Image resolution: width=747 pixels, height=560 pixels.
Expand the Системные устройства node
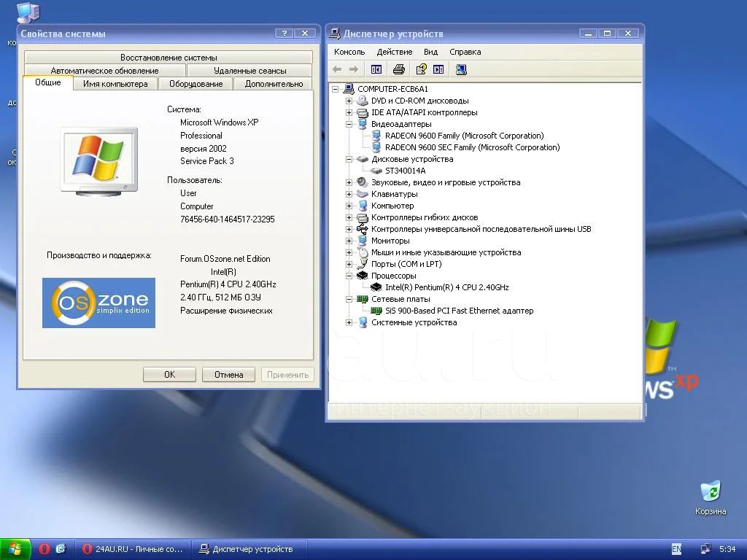coord(349,323)
